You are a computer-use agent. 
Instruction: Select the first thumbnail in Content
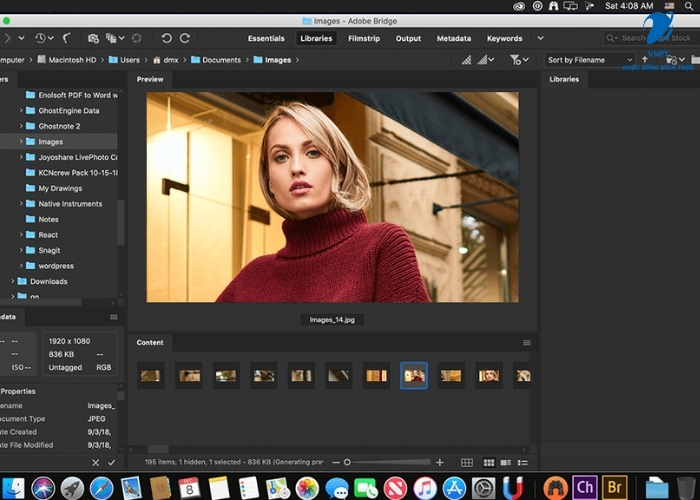tap(150, 376)
